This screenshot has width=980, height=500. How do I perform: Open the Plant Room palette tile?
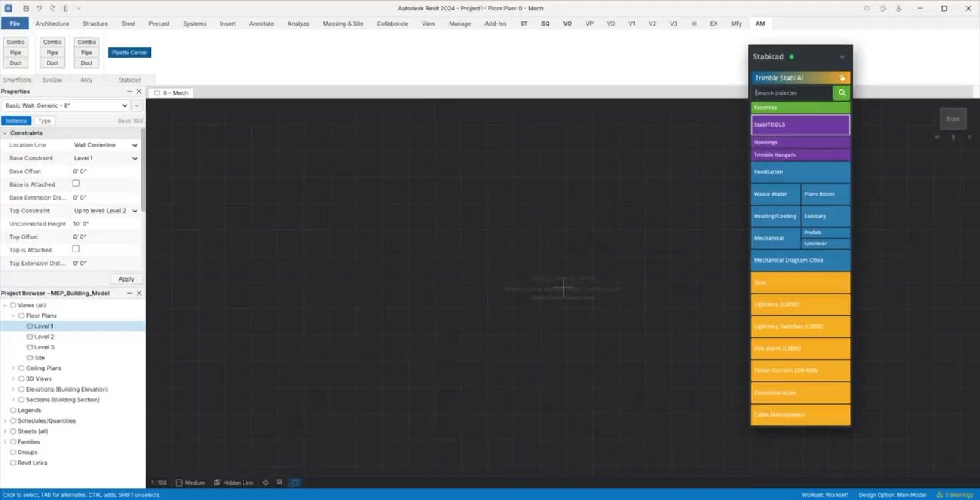826,194
